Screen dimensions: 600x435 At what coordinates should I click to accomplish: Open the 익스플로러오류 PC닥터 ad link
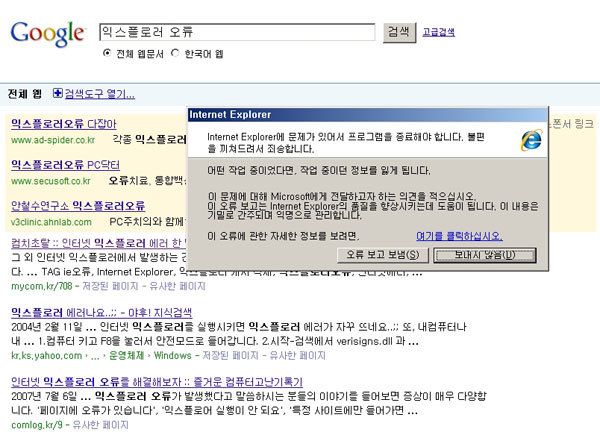click(65, 165)
